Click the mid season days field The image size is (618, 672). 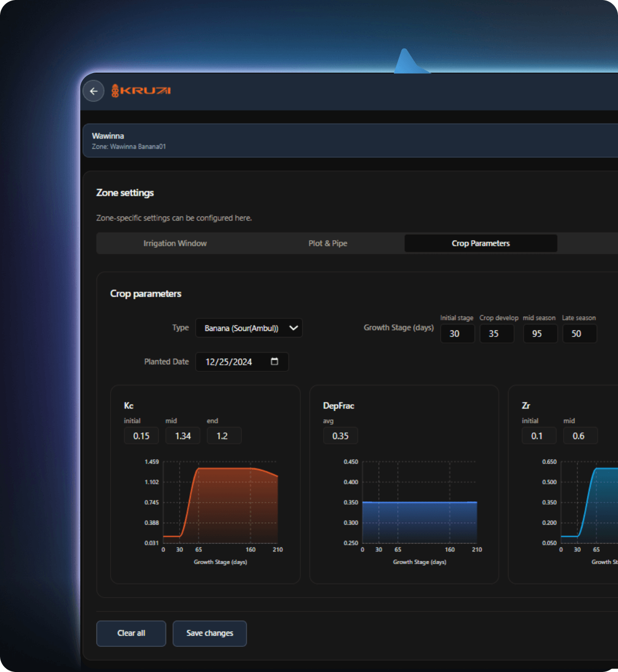tap(540, 333)
